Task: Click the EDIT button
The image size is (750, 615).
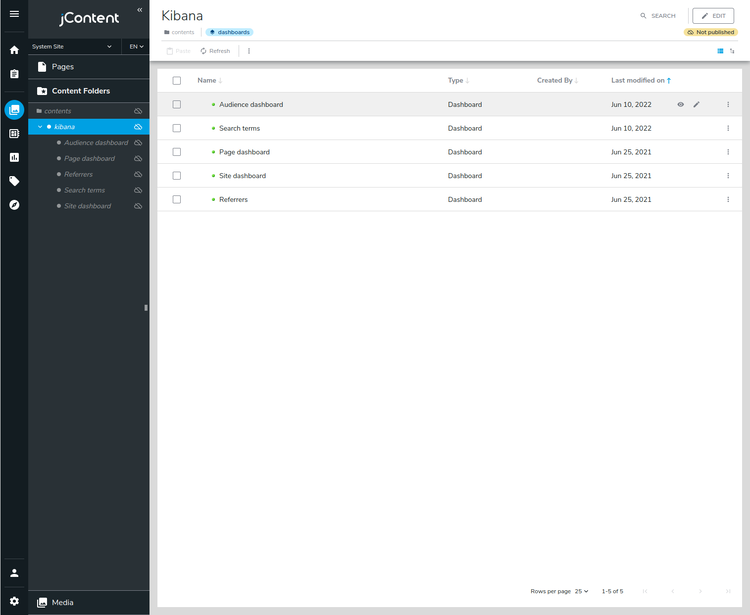Action: tap(713, 16)
